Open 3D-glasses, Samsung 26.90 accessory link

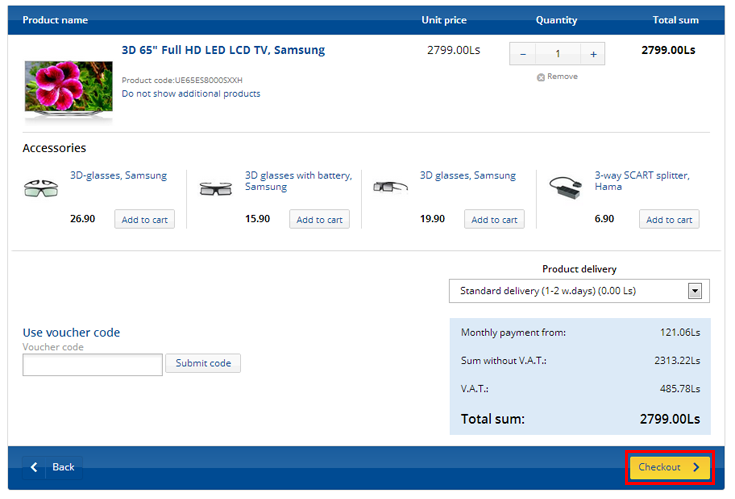coord(119,176)
